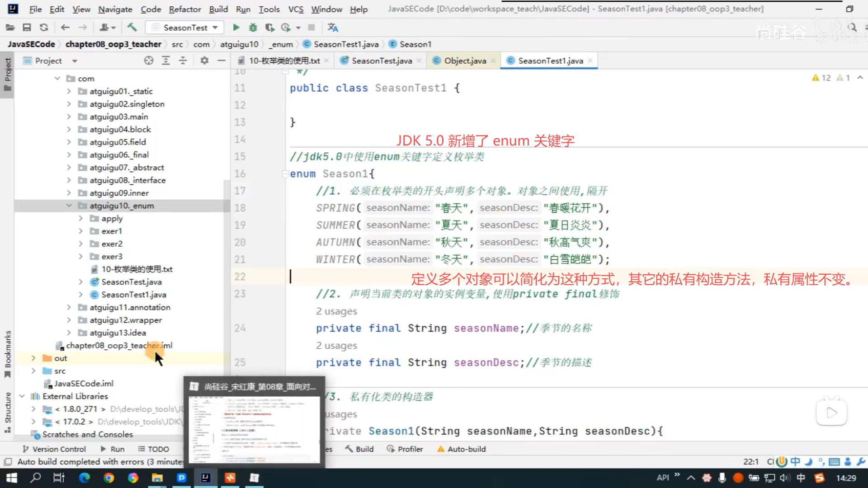
Task: Expand the atguigu11.annotation package
Action: click(69, 307)
